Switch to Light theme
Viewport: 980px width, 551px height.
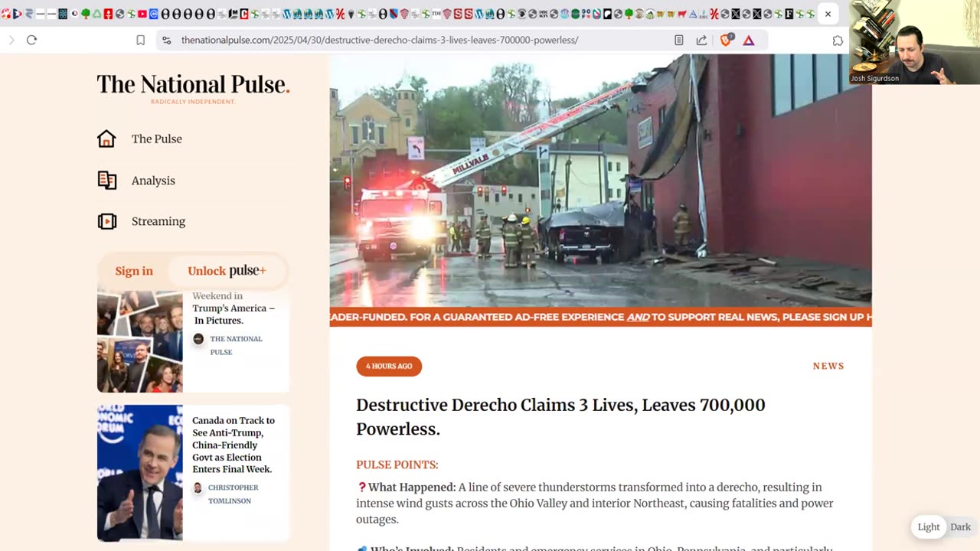929,527
